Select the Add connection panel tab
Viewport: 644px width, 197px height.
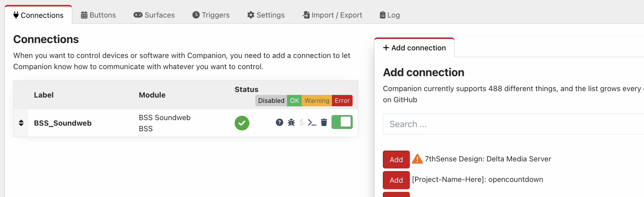click(414, 48)
